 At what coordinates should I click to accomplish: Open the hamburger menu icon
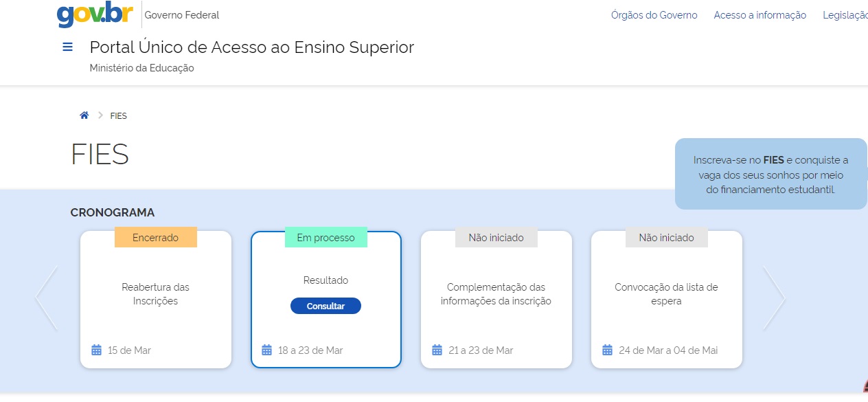pos(67,47)
